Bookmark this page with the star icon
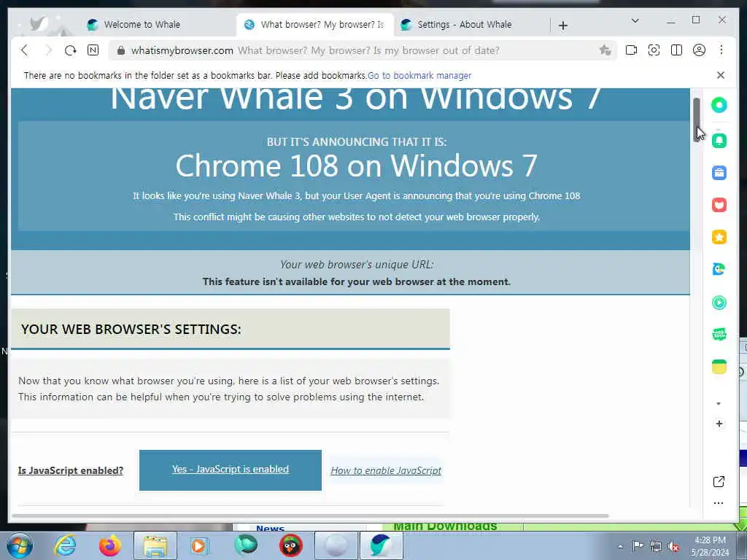This screenshot has width=747, height=560. [x=605, y=50]
